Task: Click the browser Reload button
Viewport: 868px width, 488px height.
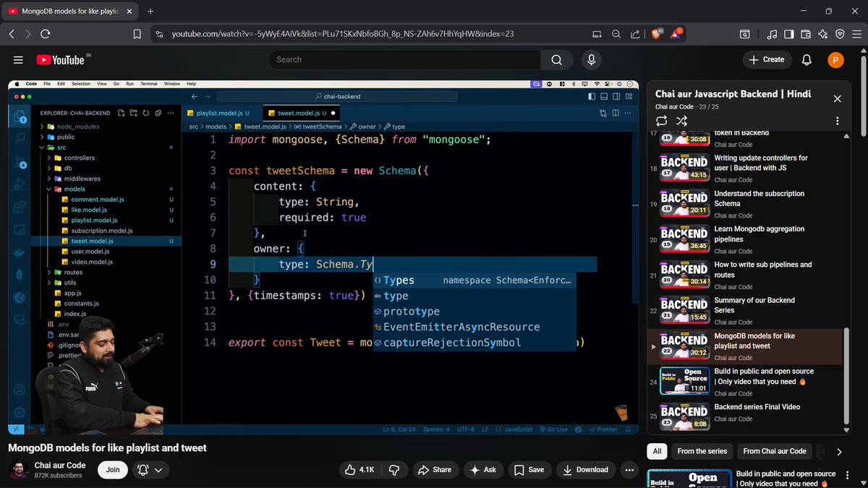Action: click(46, 34)
